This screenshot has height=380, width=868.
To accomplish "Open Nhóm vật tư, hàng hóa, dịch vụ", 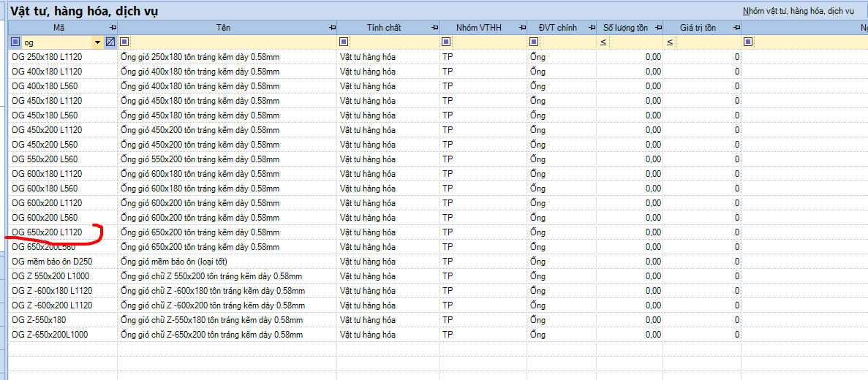I will click(798, 11).
